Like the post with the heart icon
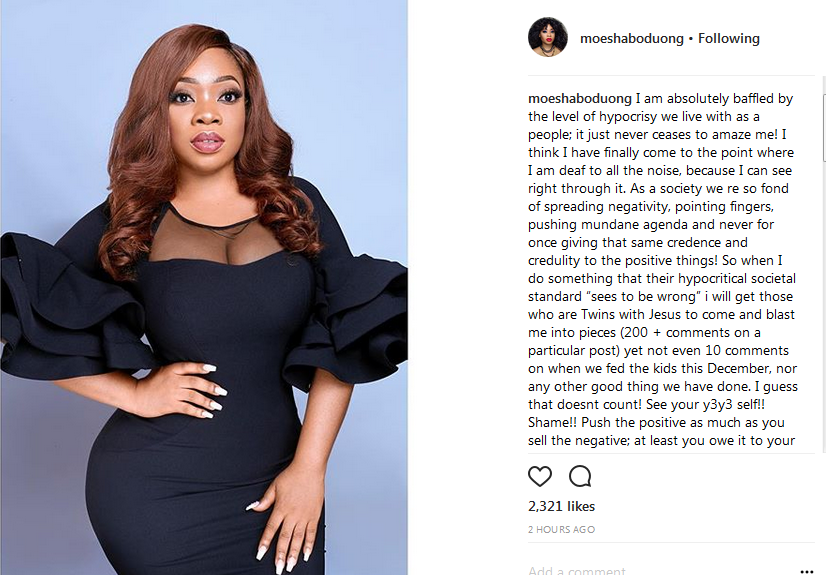Image resolution: width=826 pixels, height=575 pixels. click(540, 477)
